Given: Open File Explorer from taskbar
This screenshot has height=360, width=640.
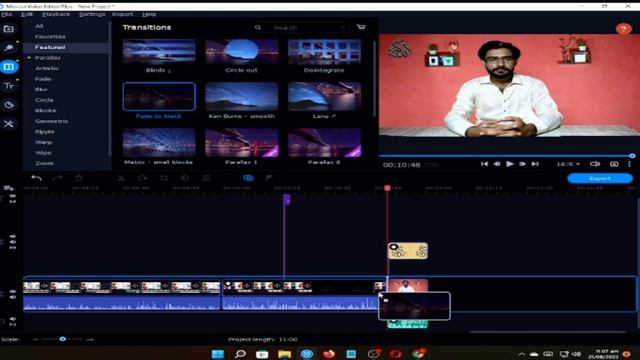Looking at the screenshot, I should tap(284, 353).
